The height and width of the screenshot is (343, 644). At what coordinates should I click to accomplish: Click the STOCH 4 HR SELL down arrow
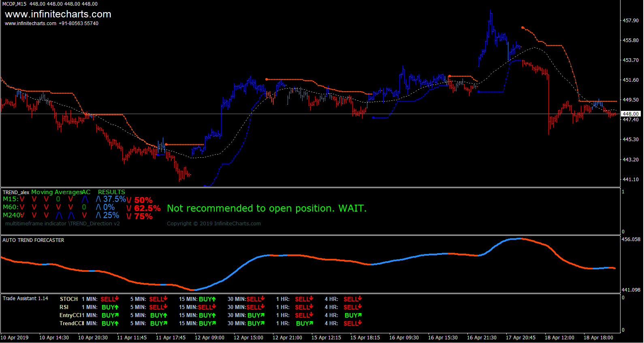[360, 299]
